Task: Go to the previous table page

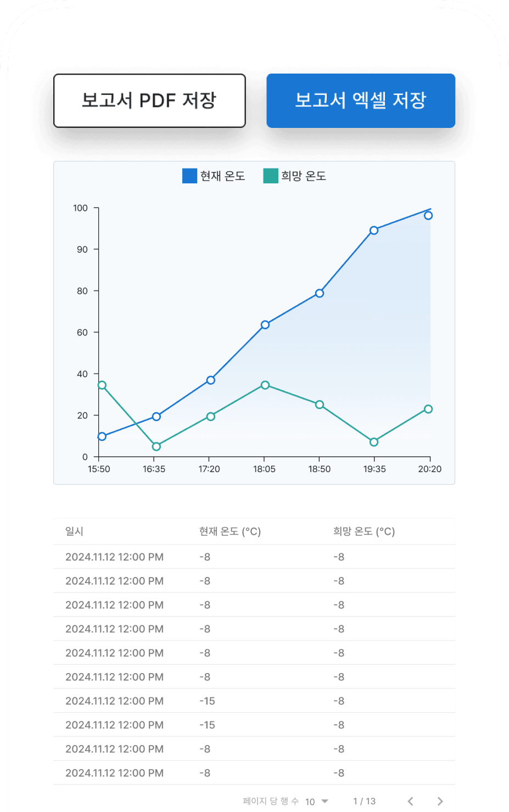Action: (410, 801)
